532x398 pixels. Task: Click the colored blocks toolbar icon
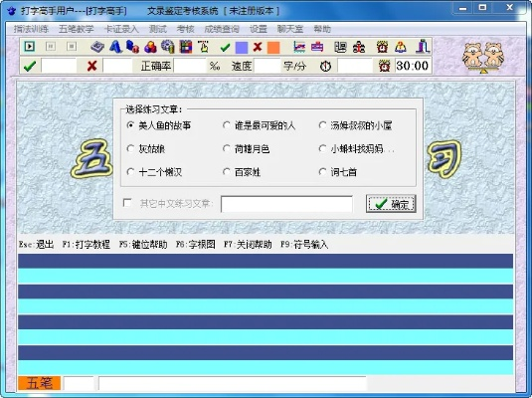(x=150, y=47)
